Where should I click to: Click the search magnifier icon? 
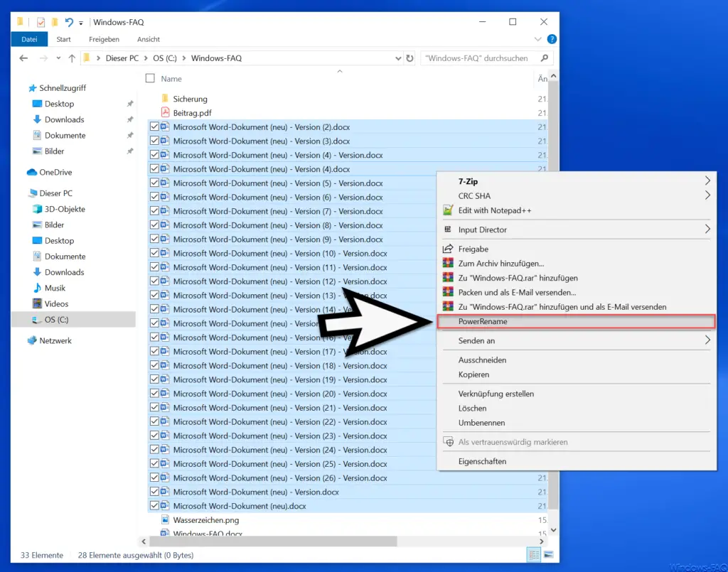click(545, 58)
